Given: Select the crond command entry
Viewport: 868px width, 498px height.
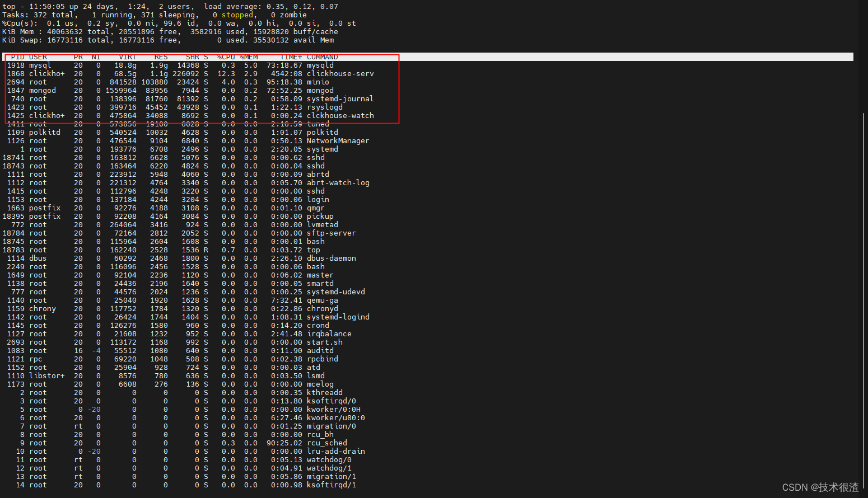Looking at the screenshot, I should pos(318,326).
